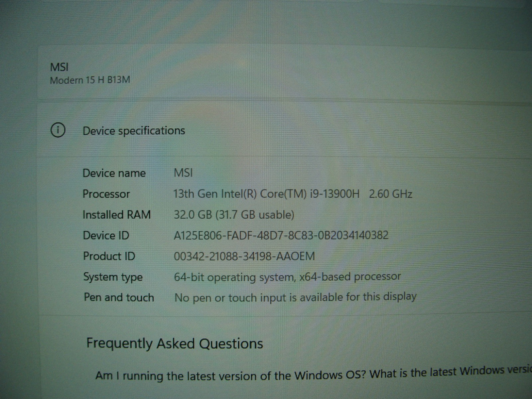Image resolution: width=532 pixels, height=399 pixels.
Task: Click the MSI heading at top
Action: coord(59,67)
